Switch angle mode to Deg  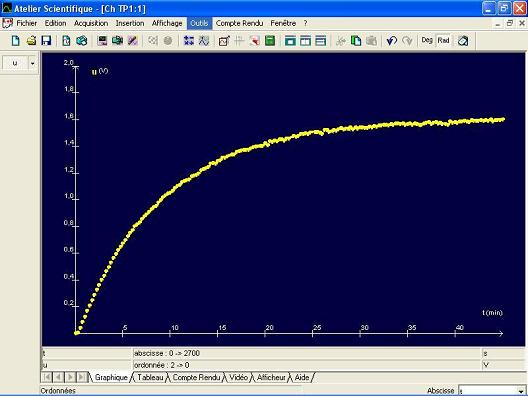(x=427, y=40)
